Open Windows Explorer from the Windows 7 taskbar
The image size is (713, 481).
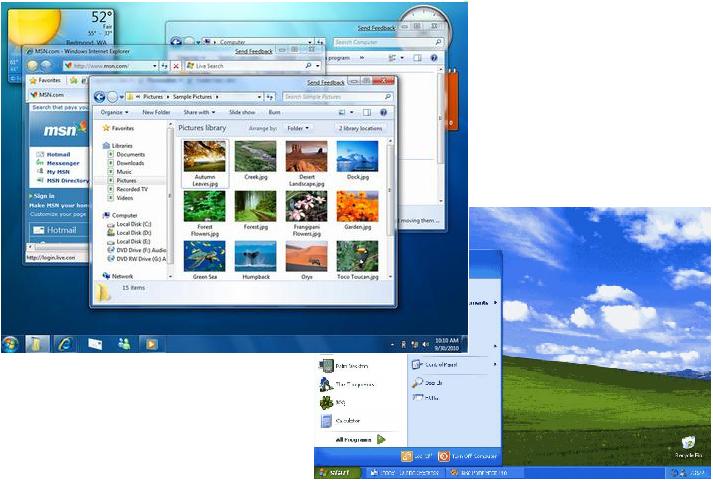tap(36, 344)
